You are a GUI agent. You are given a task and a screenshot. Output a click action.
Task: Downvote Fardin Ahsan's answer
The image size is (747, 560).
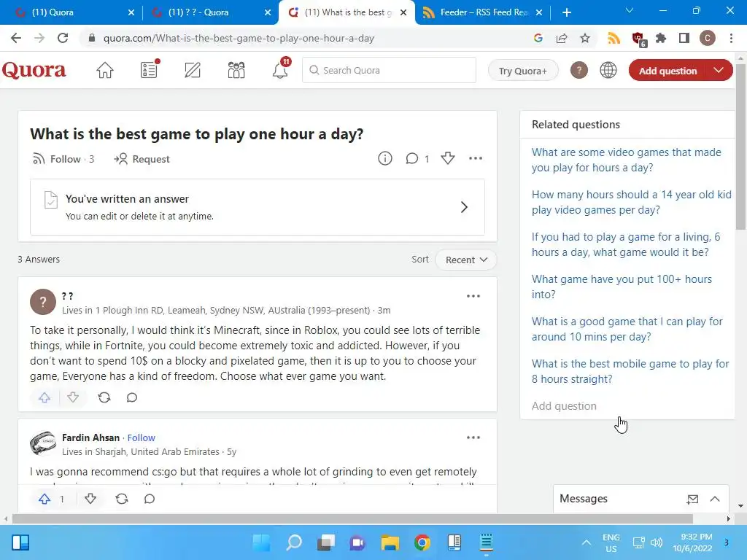pyautogui.click(x=90, y=499)
